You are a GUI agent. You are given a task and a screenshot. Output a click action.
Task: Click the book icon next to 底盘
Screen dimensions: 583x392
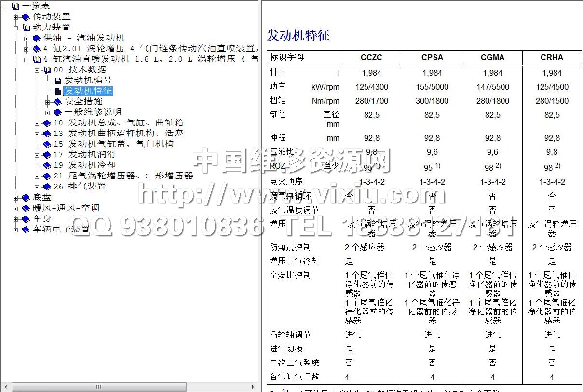tap(26, 198)
